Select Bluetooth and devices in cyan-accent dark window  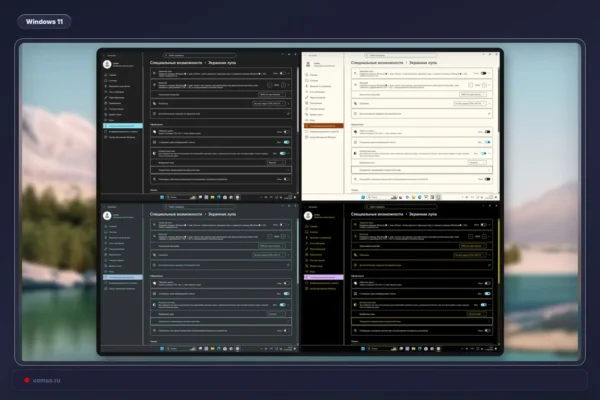click(x=119, y=87)
